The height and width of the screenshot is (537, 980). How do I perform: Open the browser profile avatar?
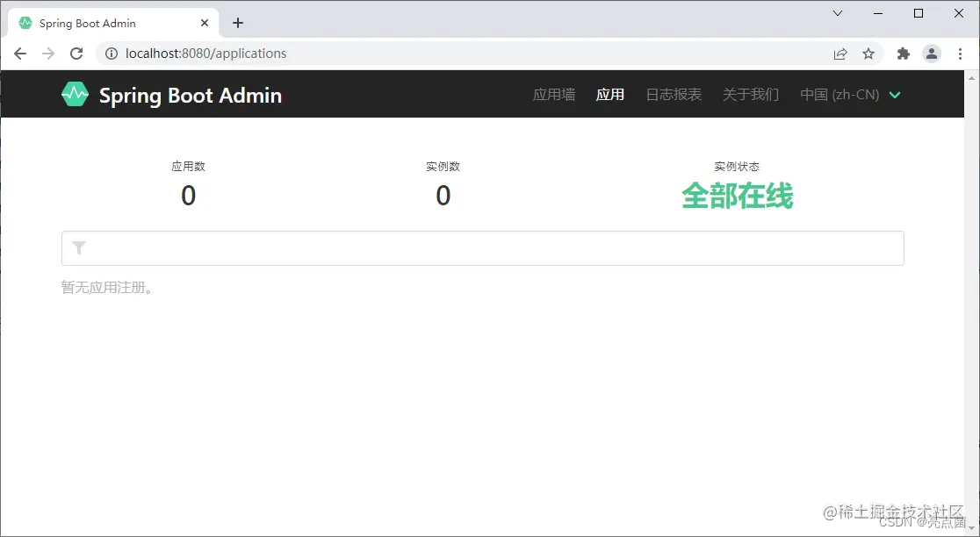[x=931, y=54]
